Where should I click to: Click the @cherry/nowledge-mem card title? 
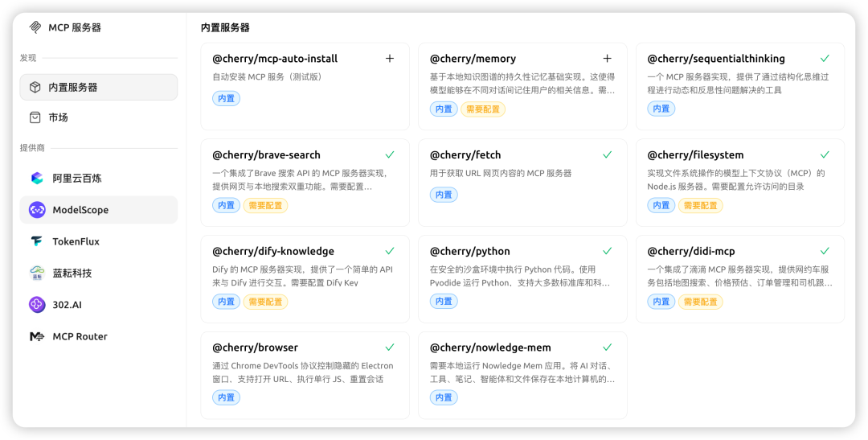(490, 347)
